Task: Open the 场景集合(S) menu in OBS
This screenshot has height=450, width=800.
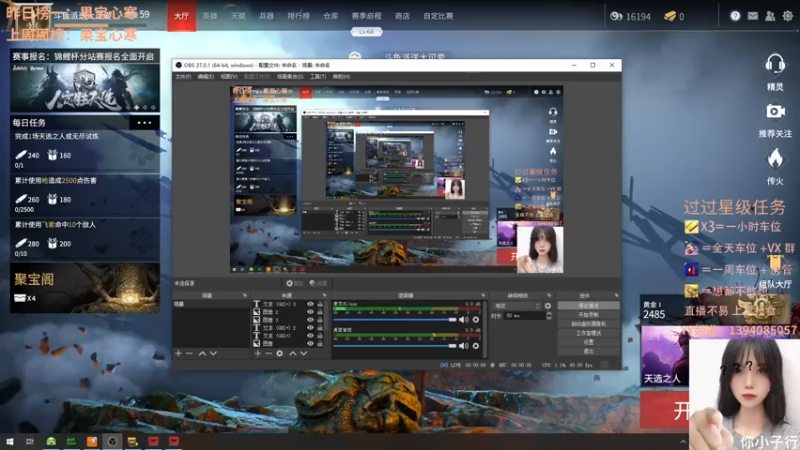Action: 290,77
